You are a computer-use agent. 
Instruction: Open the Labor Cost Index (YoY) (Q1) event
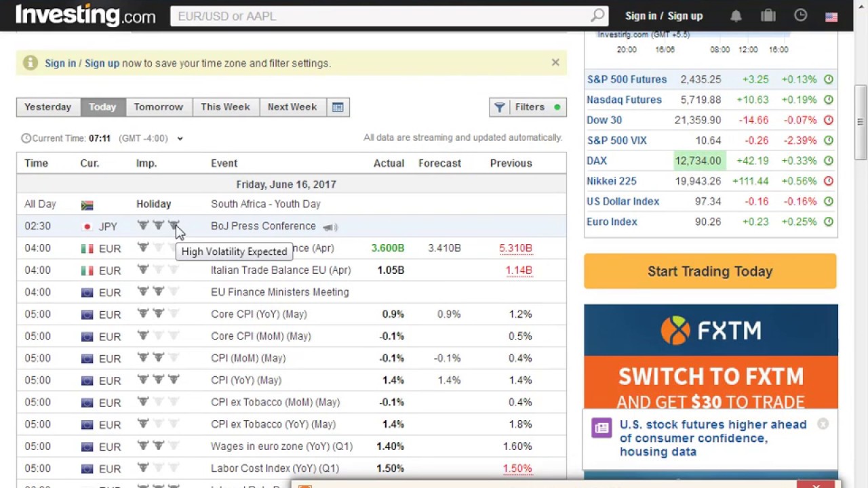click(275, 468)
